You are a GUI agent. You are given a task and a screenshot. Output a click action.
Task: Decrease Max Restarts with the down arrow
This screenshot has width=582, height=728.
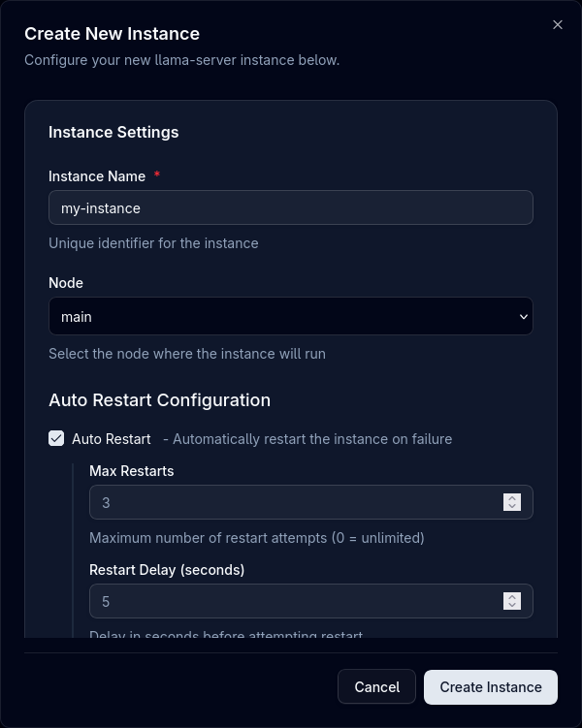point(512,507)
